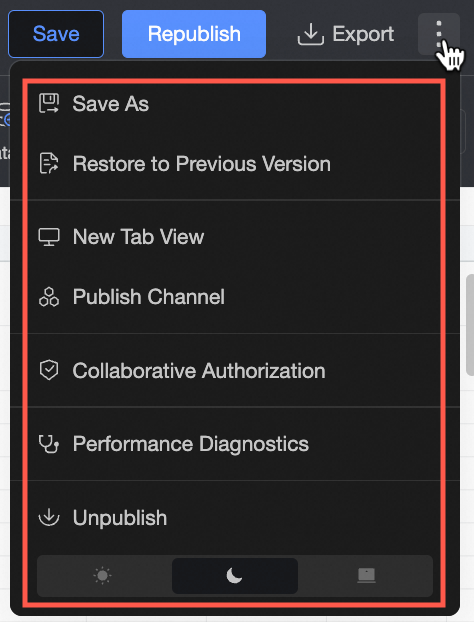
Task: Click the monitor icon beside New Tab View
Action: [49, 237]
